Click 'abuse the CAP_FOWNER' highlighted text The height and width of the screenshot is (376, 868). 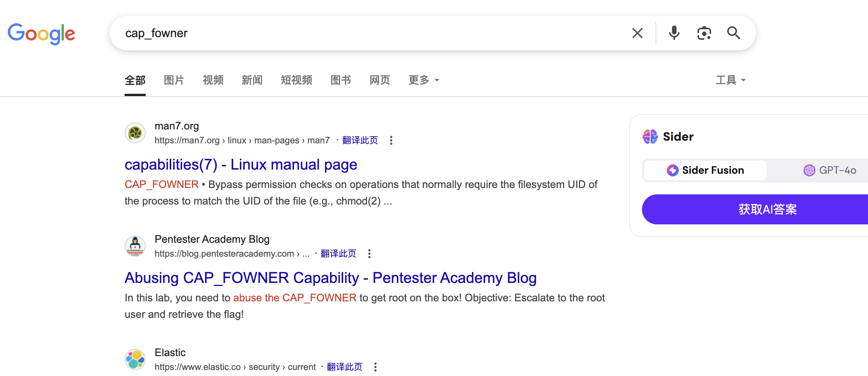click(295, 298)
